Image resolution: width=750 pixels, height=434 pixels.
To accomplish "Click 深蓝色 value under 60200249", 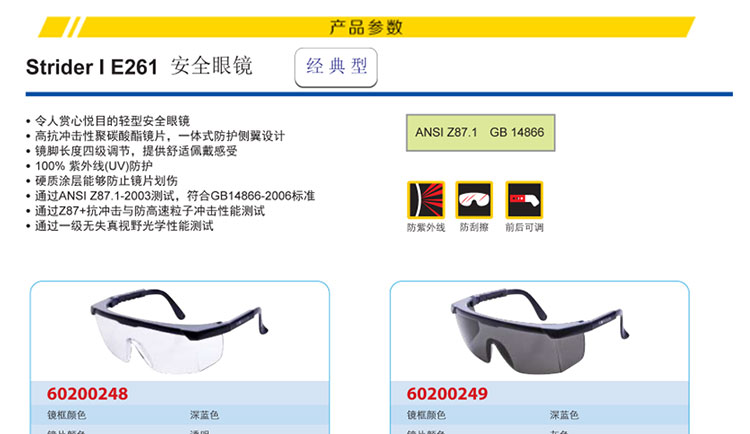I will tap(564, 415).
